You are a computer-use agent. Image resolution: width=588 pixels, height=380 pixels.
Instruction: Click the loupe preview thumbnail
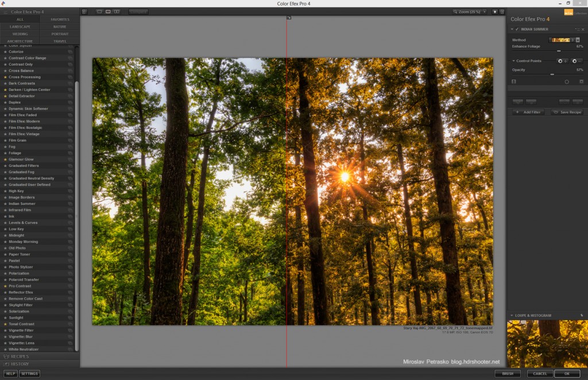547,344
